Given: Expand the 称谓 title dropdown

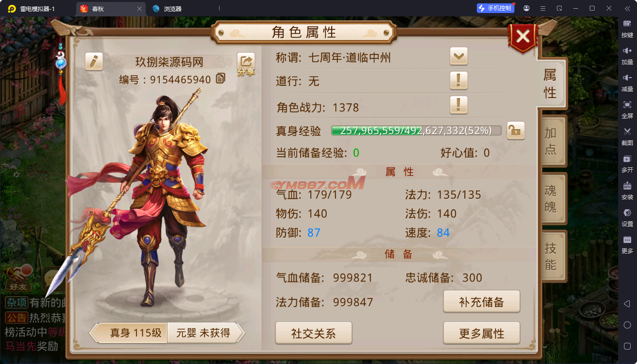Looking at the screenshot, I should [458, 56].
